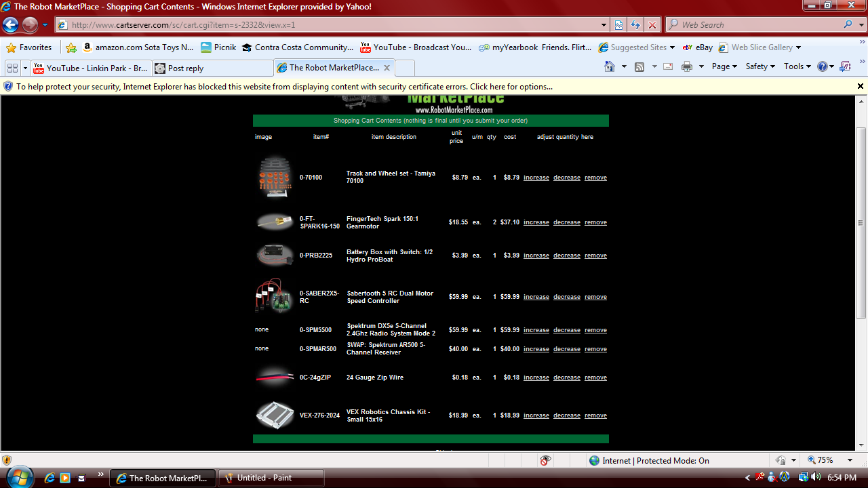This screenshot has height=488, width=868.
Task: Decrease quantity of Spektrum AR500 receiver
Action: tap(566, 349)
